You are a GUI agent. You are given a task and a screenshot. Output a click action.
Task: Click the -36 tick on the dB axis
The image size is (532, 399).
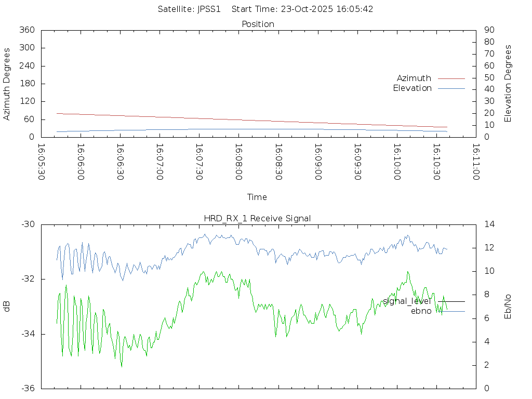pyautogui.click(x=28, y=389)
